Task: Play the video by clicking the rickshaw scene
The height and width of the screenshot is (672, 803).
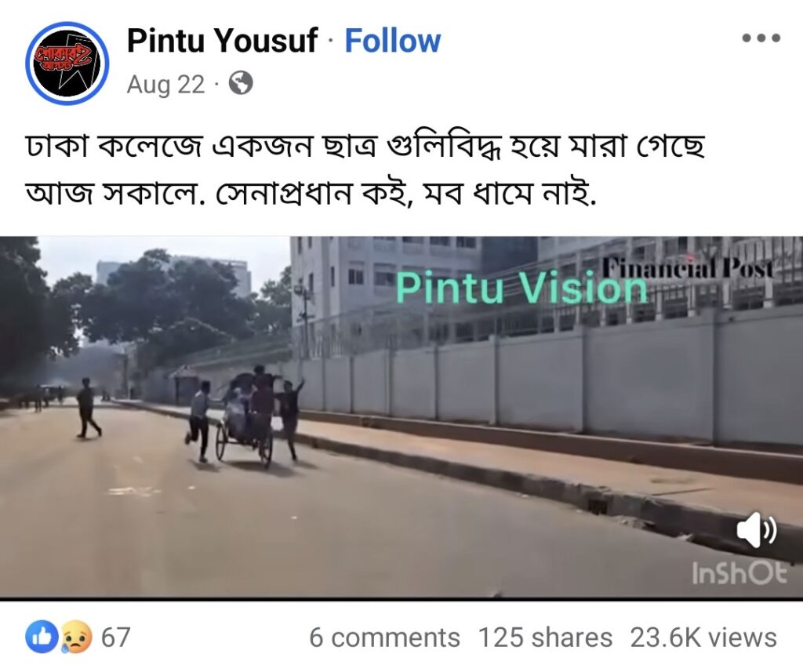Action: tap(245, 416)
